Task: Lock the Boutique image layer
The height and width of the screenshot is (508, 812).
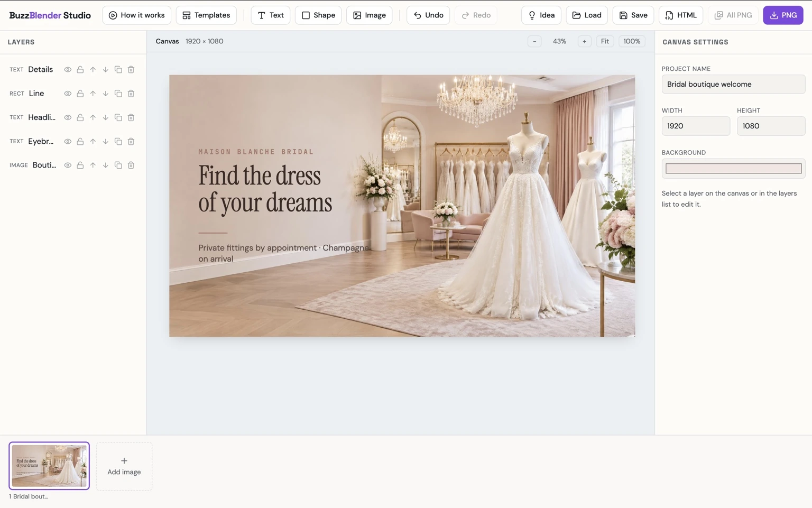Action: [x=80, y=165]
